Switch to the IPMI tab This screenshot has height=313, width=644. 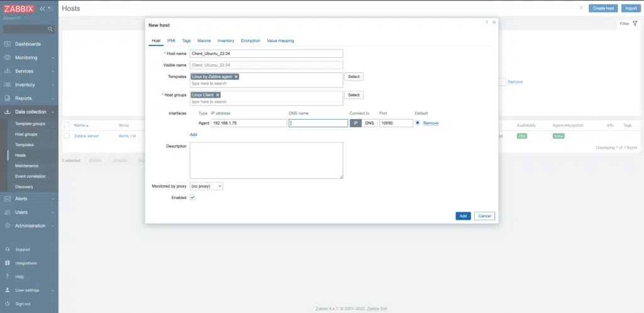coord(171,41)
